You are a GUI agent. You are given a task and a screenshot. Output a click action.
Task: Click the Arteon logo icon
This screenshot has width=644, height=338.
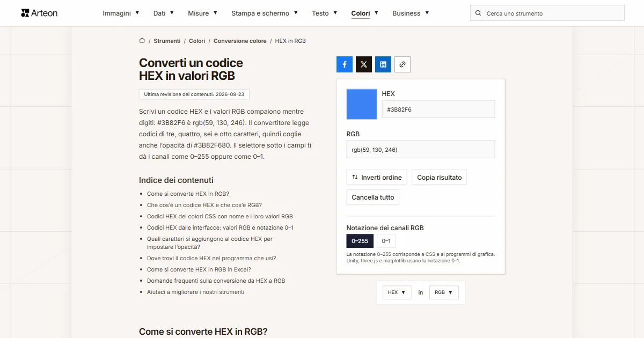(25, 13)
